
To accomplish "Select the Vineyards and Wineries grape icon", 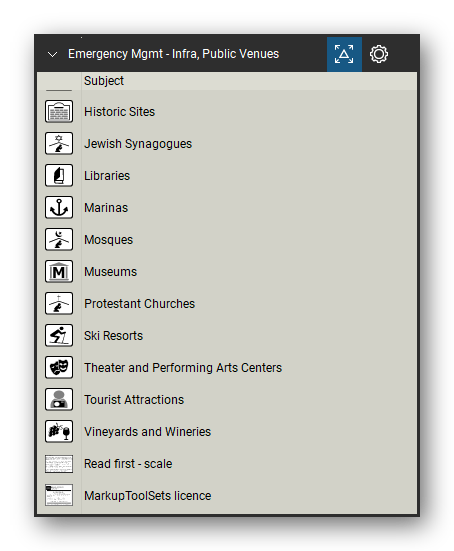I will click(59, 431).
